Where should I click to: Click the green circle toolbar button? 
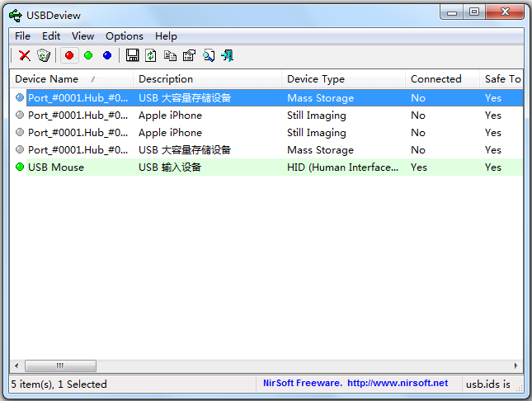point(88,55)
